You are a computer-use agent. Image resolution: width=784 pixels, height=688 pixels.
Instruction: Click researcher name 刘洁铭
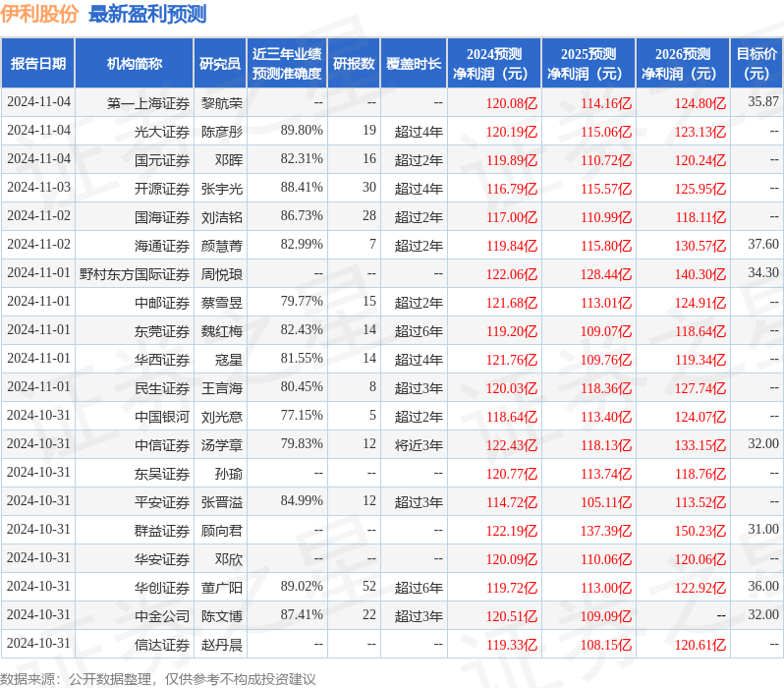pos(222,217)
